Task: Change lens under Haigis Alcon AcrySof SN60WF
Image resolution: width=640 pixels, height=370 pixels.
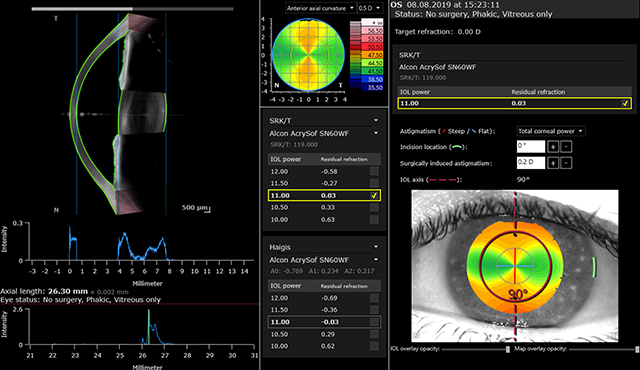Action: (x=376, y=259)
